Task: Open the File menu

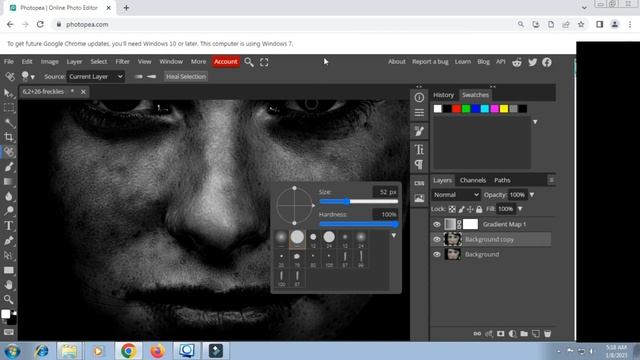Action: click(x=9, y=62)
